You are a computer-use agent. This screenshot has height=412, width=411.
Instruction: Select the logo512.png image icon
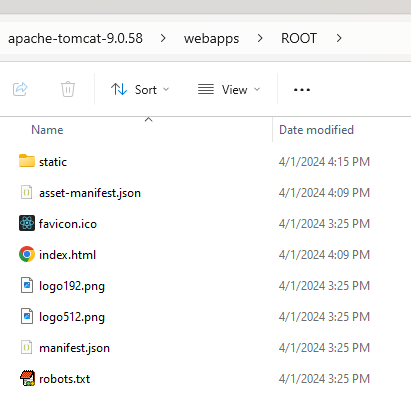27,316
